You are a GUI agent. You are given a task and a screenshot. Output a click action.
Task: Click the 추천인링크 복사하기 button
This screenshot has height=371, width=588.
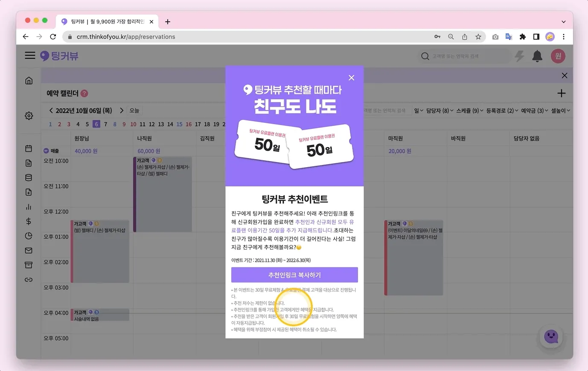coord(294,275)
